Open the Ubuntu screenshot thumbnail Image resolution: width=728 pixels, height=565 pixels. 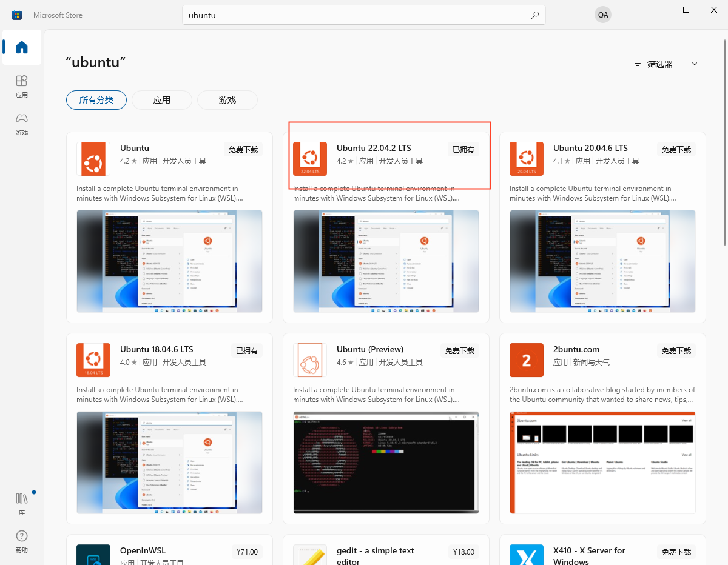point(169,261)
